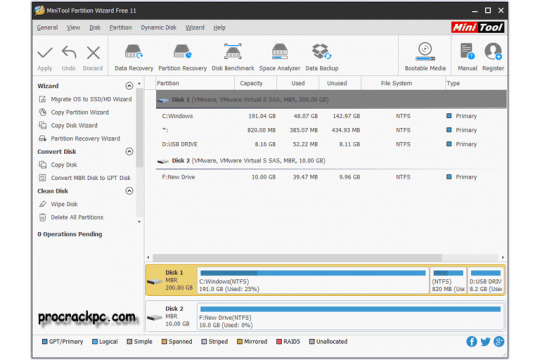
Task: Click the horizontal scrollbar in partition list
Action: (x=297, y=257)
